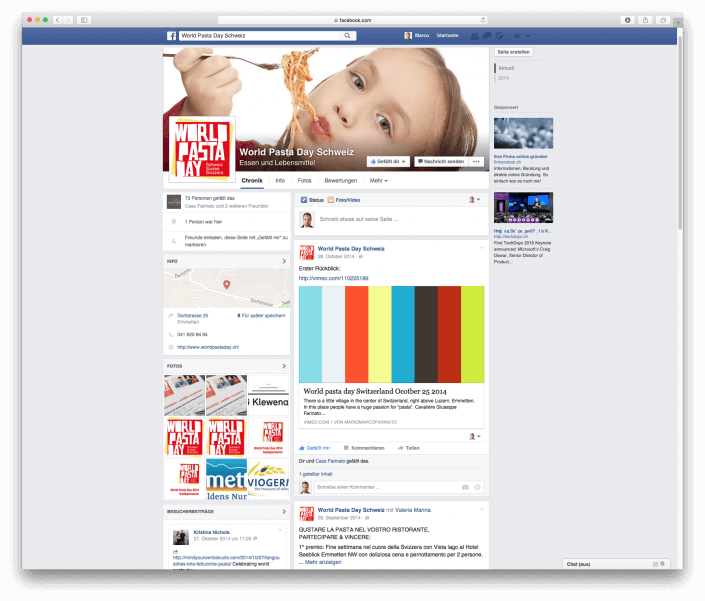
Task: Open Safari downloads icon
Action: 628,20
